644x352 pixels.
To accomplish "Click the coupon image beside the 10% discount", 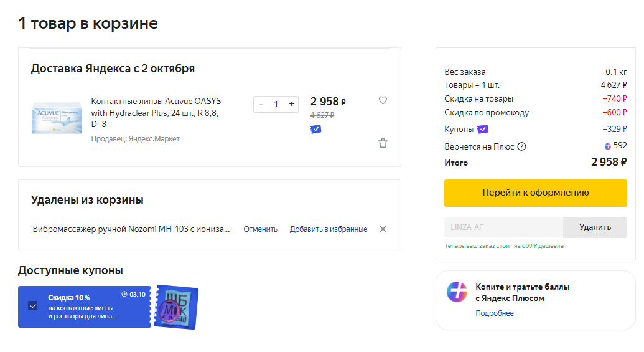I will pos(177,307).
